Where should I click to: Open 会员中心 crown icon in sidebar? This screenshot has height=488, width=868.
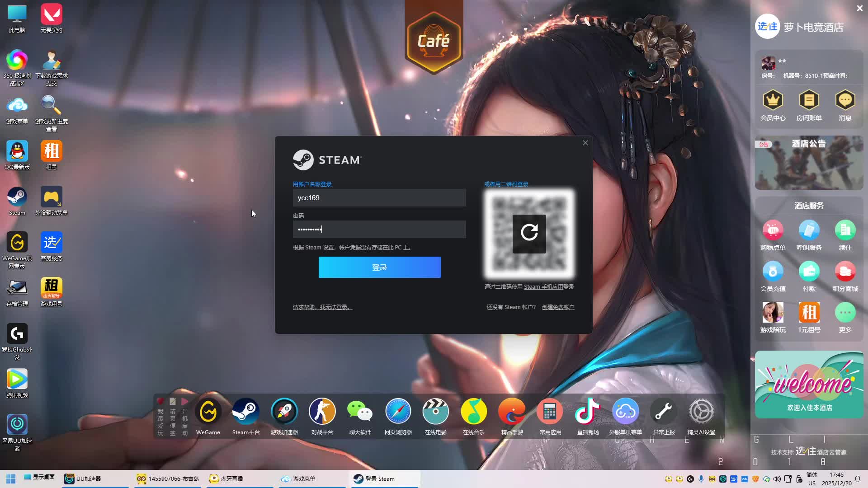click(x=773, y=100)
